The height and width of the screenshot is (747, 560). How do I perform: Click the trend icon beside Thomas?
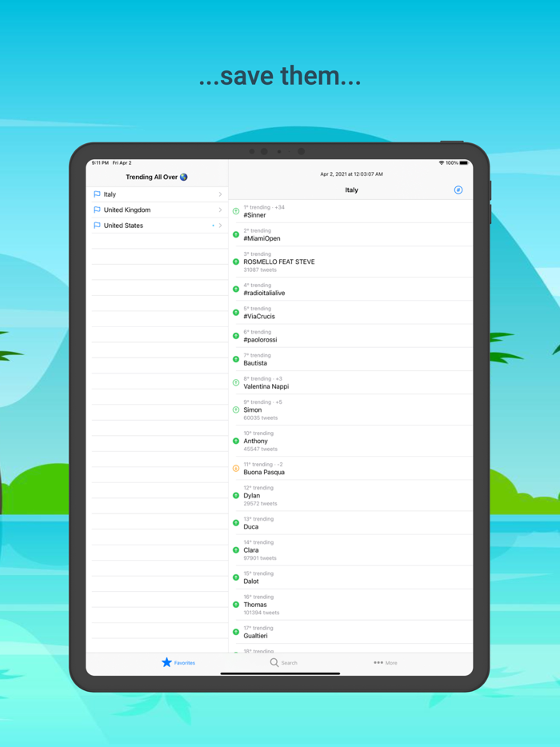tap(236, 605)
